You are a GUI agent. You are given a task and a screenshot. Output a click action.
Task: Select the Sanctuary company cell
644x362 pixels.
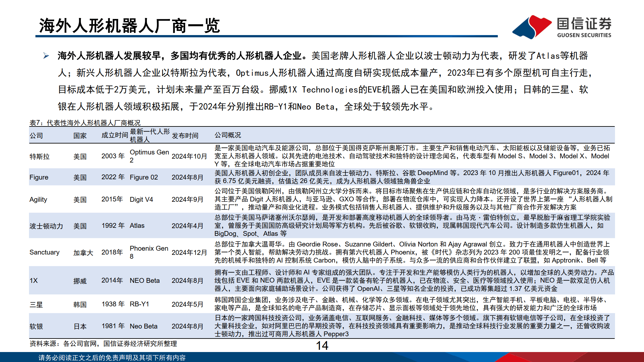tap(44, 252)
